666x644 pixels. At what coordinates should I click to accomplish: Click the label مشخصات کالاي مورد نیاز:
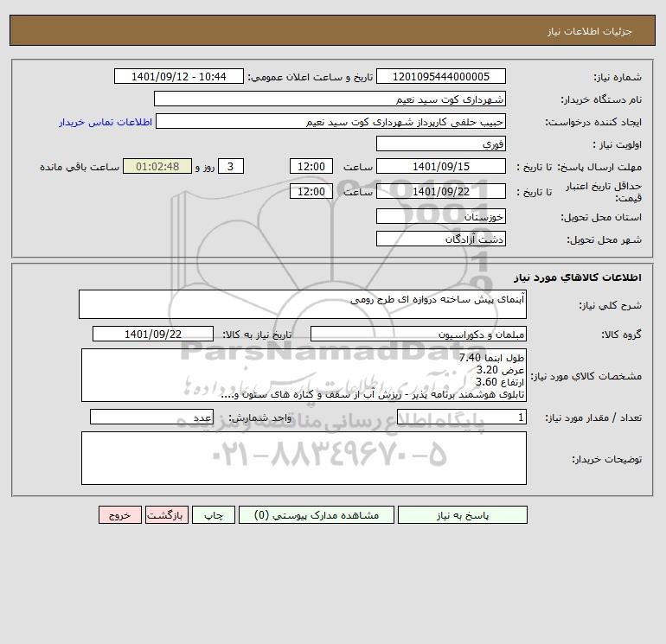click(586, 376)
